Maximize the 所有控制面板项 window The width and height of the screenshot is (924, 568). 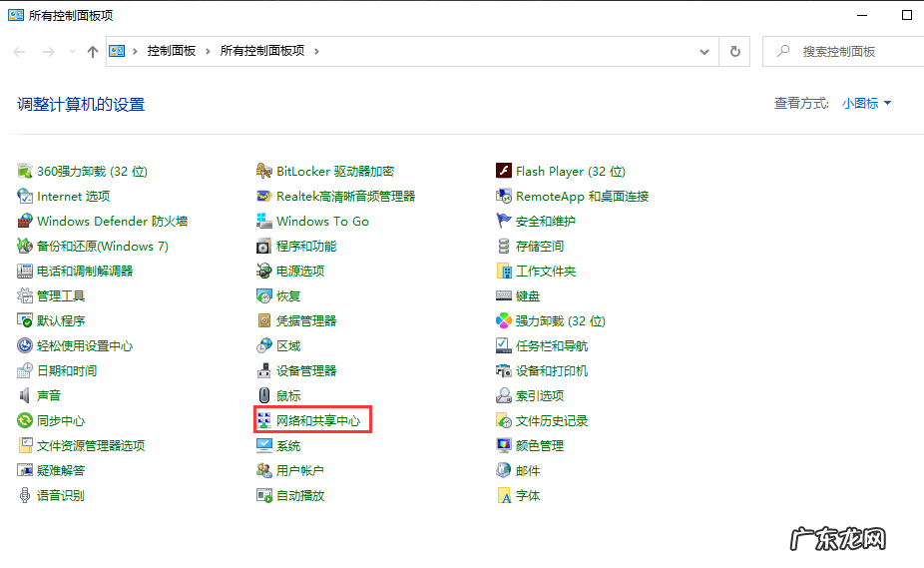[907, 15]
